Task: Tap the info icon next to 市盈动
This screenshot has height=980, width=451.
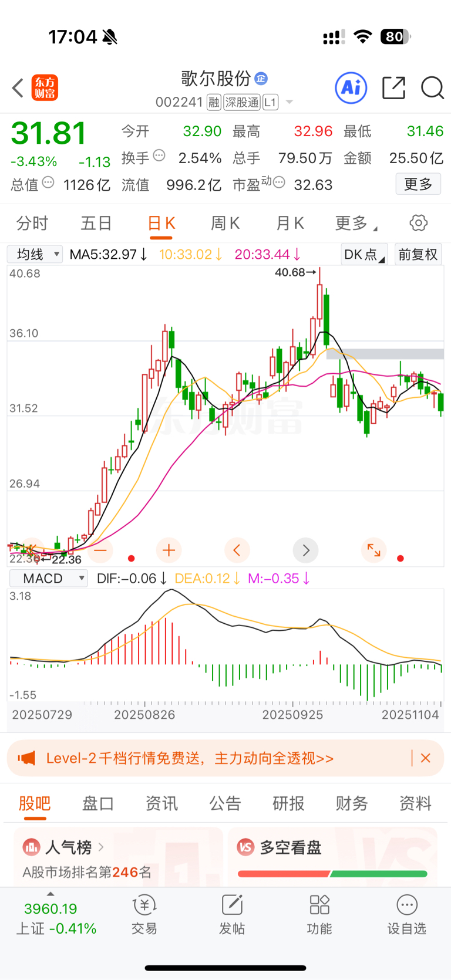Action: [280, 183]
